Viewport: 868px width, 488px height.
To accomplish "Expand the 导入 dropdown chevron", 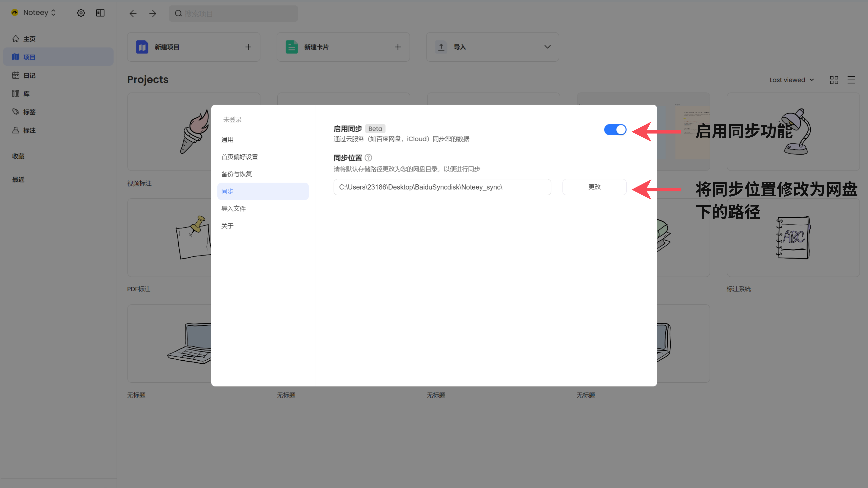I will (548, 47).
